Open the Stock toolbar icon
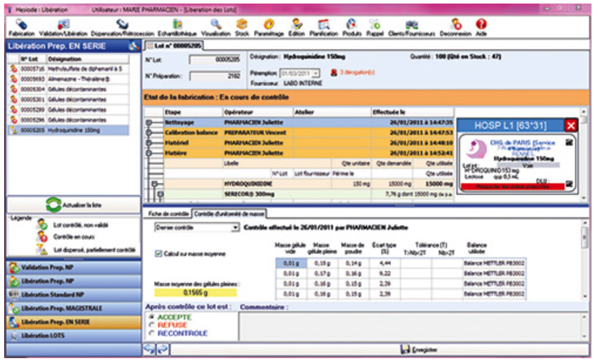Screen dimensions: 598x364 point(241,26)
